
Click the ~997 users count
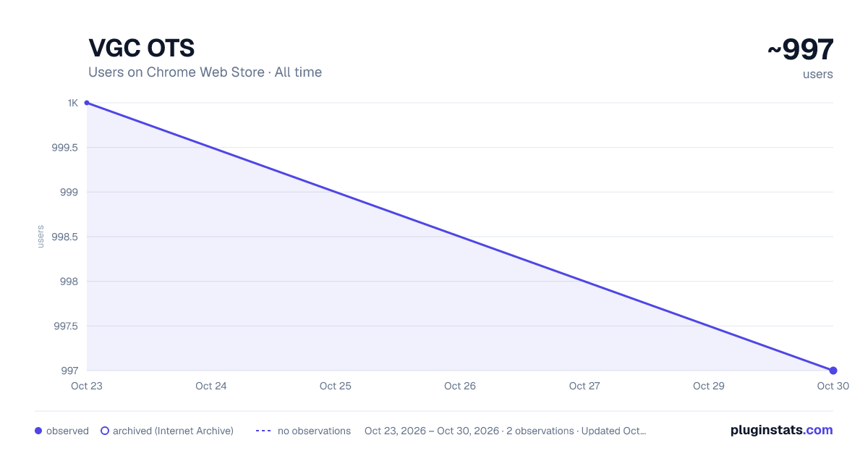[800, 50]
